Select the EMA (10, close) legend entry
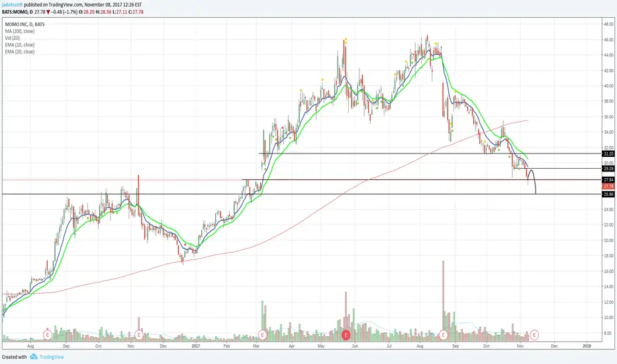Screen dimensions: 617x364 tap(20, 45)
